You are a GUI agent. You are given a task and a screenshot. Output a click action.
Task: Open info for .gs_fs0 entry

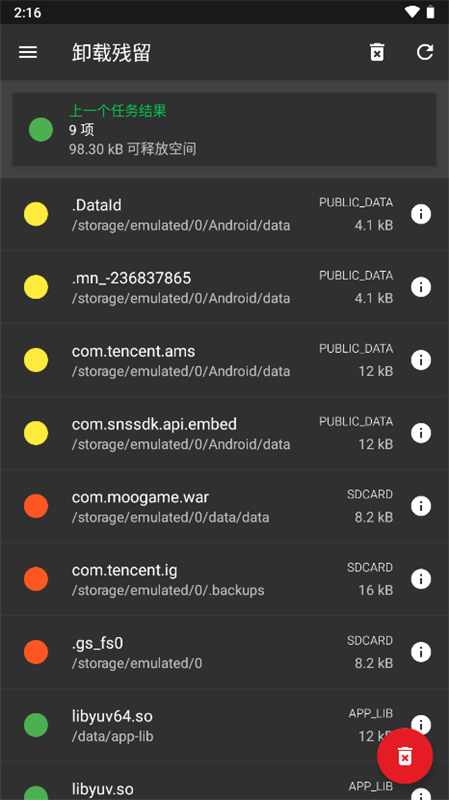421,652
